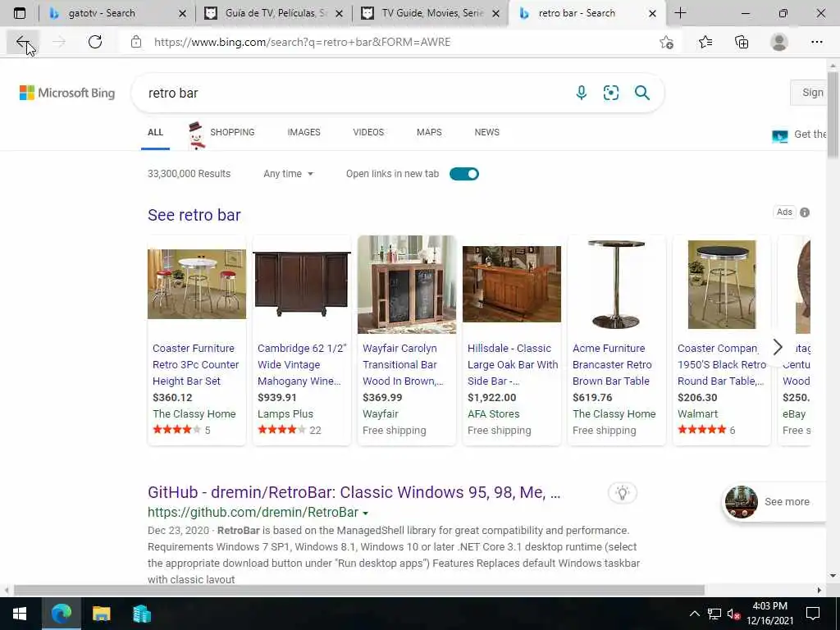This screenshot has height=630, width=840.
Task: Open the blue building app in taskbar
Action: point(142,614)
